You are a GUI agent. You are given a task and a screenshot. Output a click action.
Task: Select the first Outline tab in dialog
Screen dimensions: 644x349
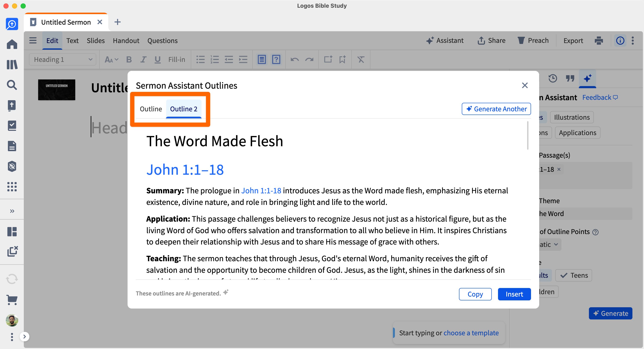click(x=151, y=109)
